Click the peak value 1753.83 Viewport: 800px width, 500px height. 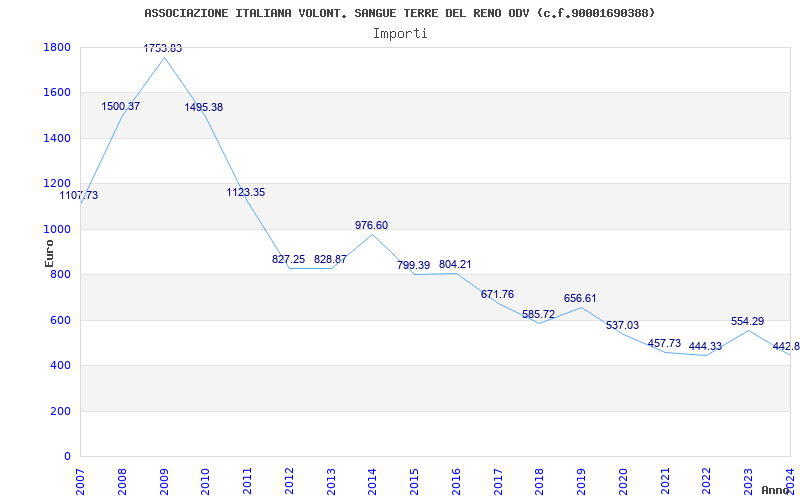[162, 48]
